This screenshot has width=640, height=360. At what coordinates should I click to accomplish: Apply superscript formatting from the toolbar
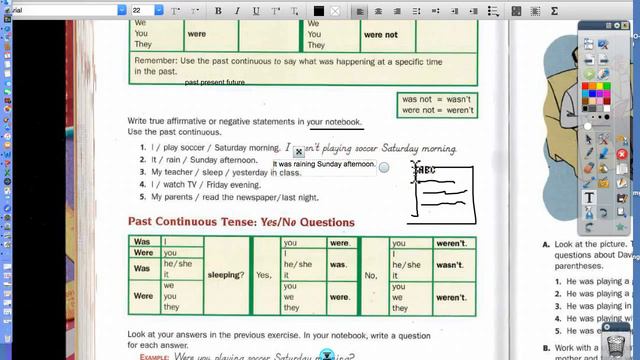point(276,11)
